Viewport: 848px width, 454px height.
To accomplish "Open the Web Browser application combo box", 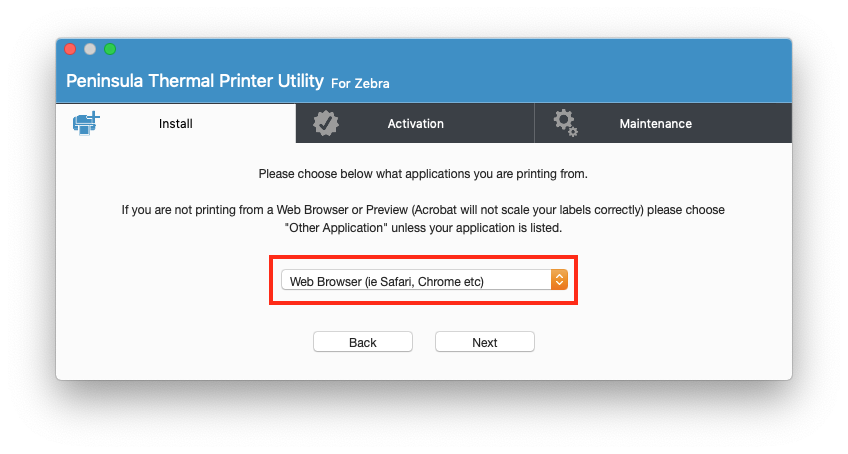I will [424, 280].
